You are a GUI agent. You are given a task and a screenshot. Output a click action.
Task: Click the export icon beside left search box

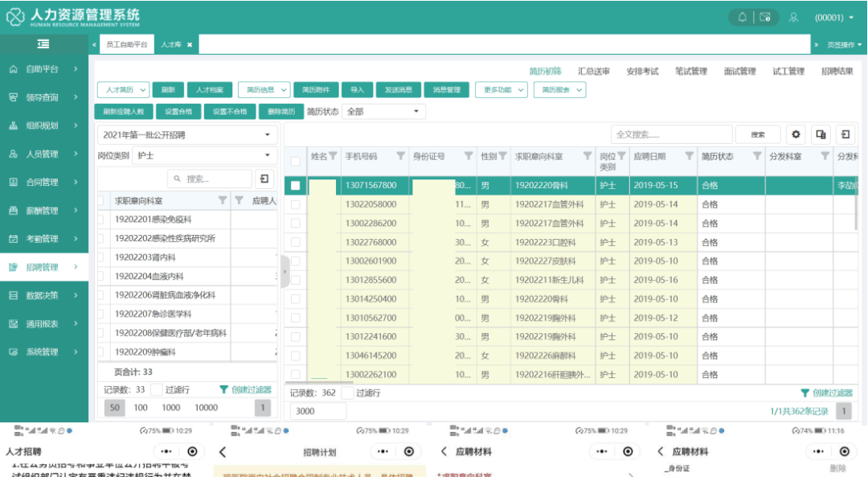tap(264, 179)
